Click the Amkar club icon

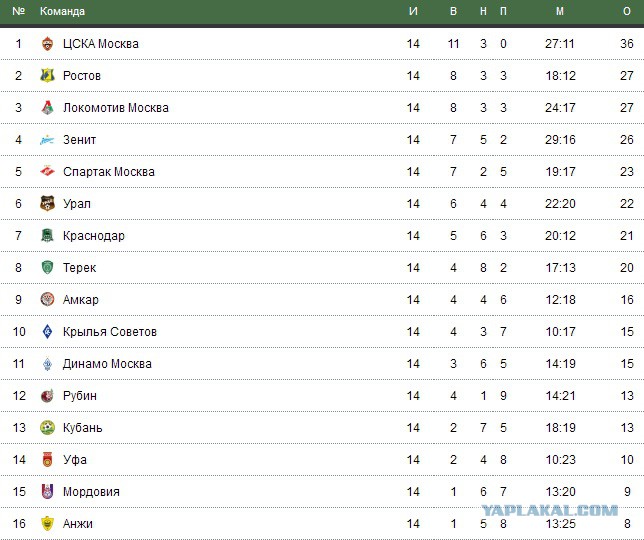point(47,300)
